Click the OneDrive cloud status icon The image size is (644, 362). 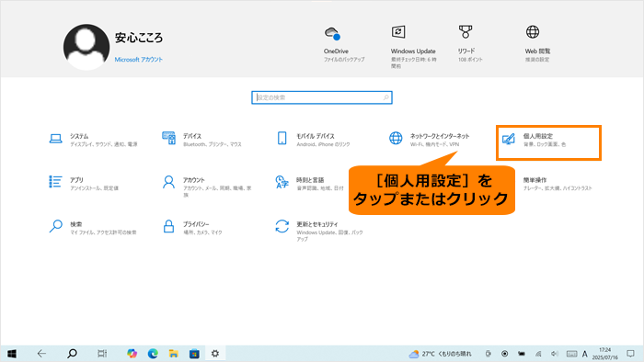pyautogui.click(x=332, y=33)
